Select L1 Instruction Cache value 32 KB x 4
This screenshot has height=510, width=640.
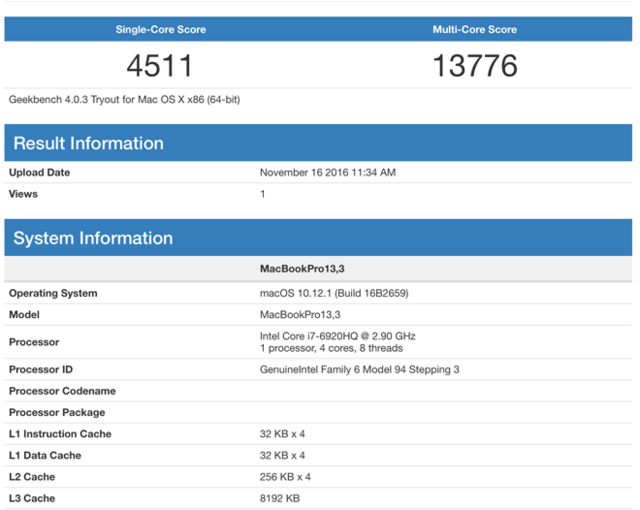pyautogui.click(x=282, y=434)
